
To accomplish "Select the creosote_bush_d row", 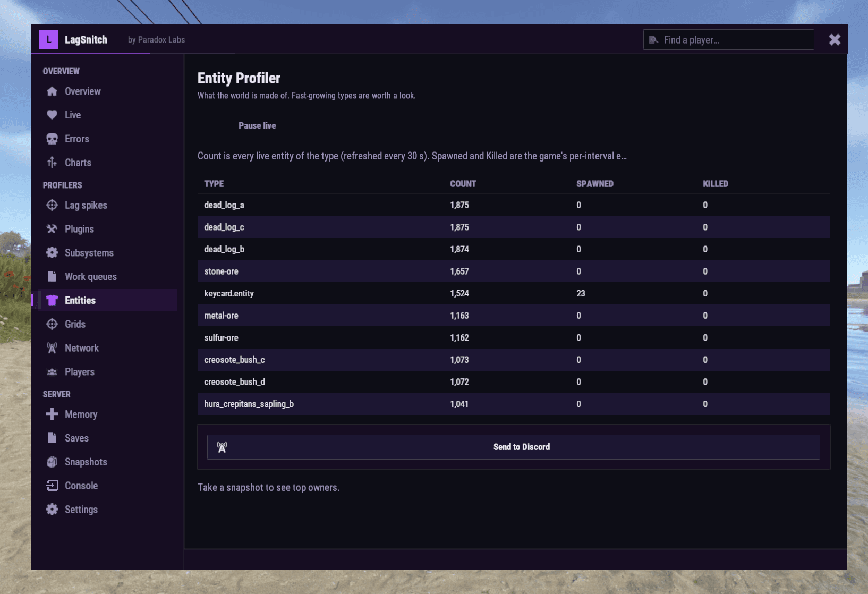I will 513,382.
